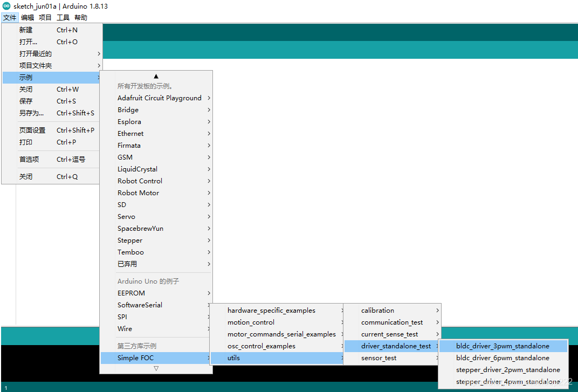This screenshot has width=578, height=392.
Task: Open 页面设置 page setup
Action: 52,130
